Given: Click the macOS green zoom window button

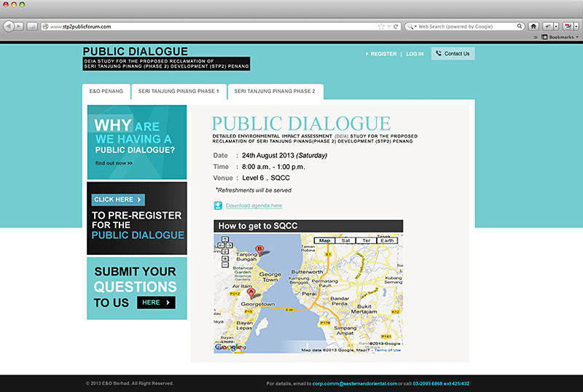Looking at the screenshot, I should click(x=22, y=4).
